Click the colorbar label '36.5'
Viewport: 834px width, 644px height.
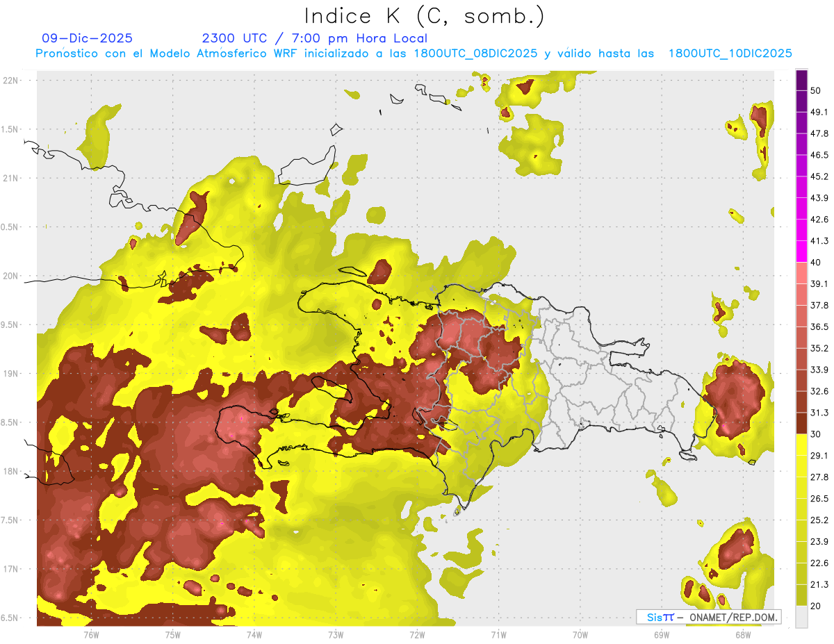coord(819,327)
